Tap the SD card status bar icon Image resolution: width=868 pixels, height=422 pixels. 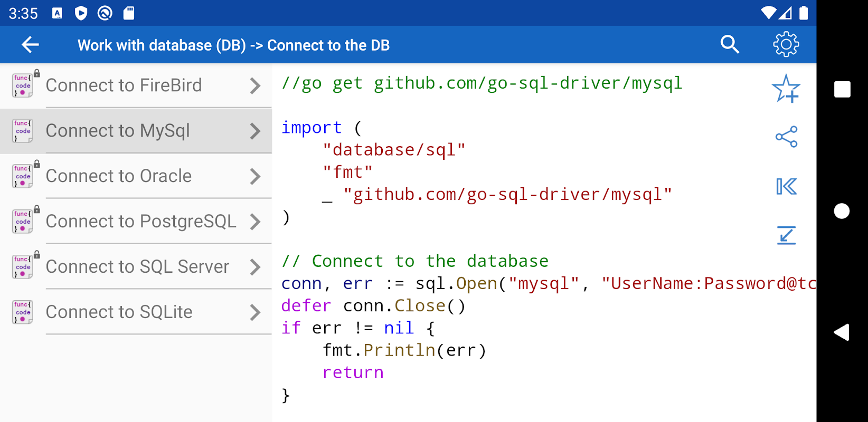129,13
